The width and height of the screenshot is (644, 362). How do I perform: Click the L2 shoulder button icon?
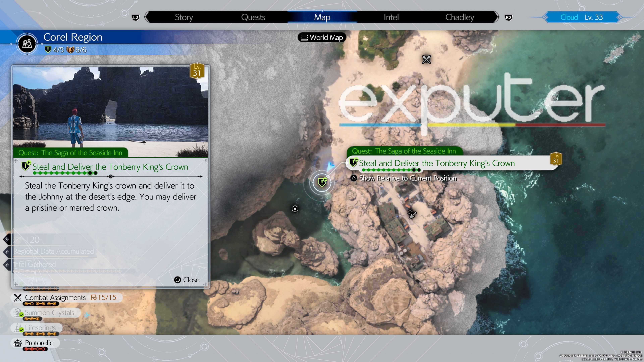[136, 17]
